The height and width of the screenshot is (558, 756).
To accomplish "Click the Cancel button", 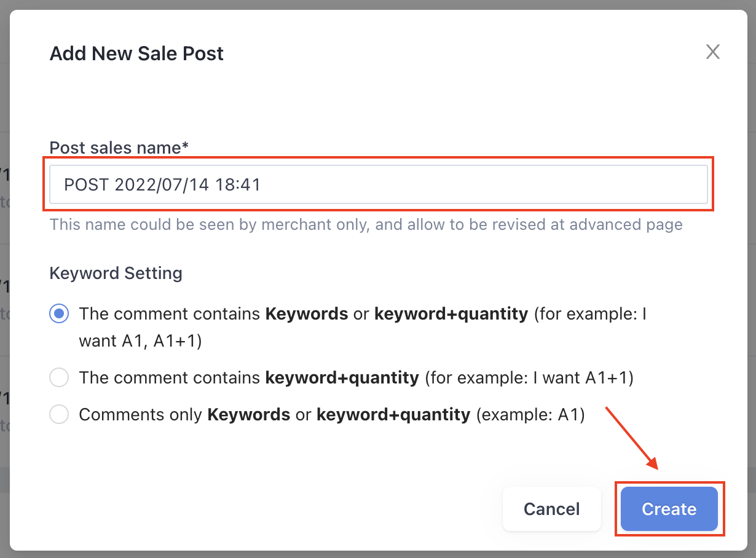I will [551, 509].
